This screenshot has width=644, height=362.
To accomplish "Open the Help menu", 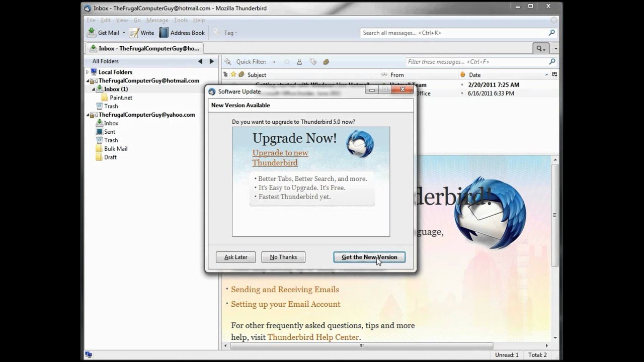I will (199, 20).
